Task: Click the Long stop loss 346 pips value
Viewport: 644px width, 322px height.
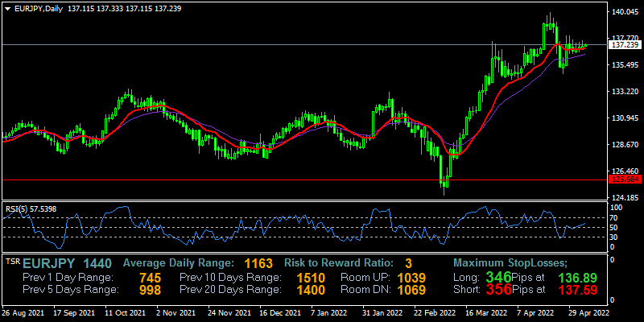Action: (498, 276)
